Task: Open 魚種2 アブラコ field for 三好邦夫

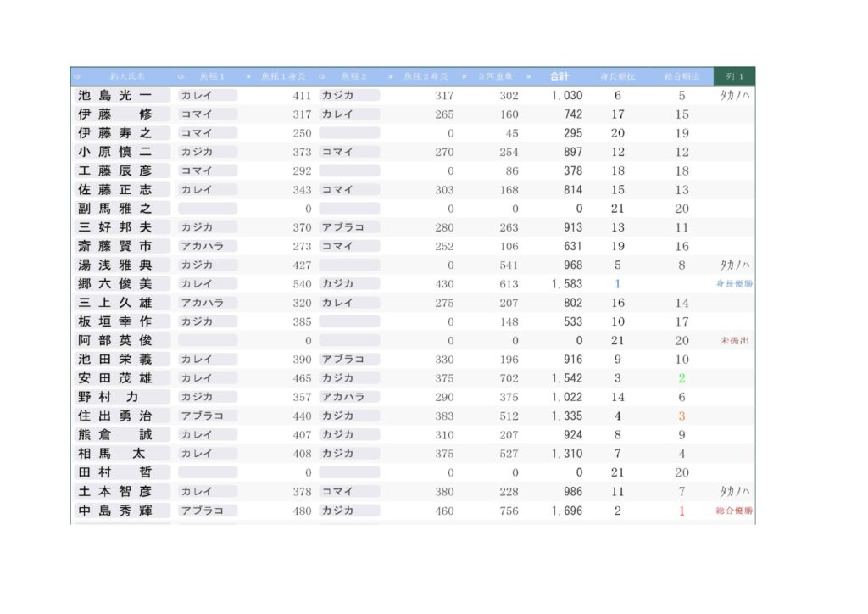Action: pyautogui.click(x=349, y=227)
